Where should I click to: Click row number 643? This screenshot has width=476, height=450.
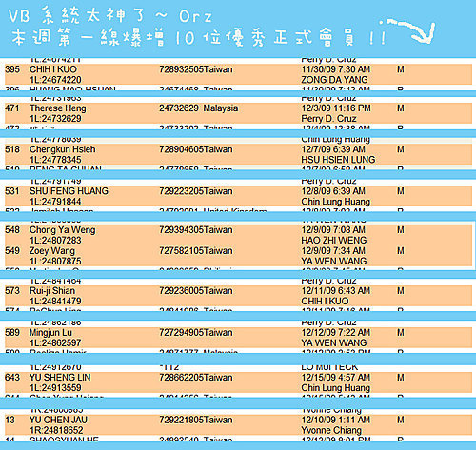point(12,378)
